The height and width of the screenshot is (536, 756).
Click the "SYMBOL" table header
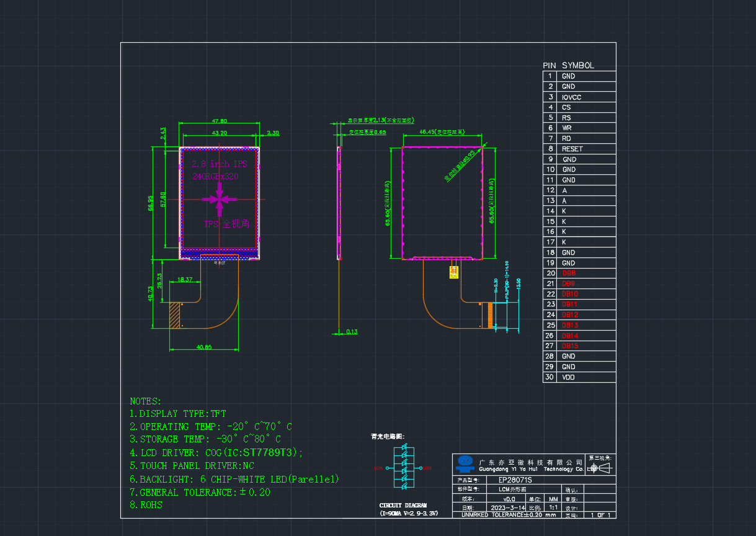coord(578,65)
